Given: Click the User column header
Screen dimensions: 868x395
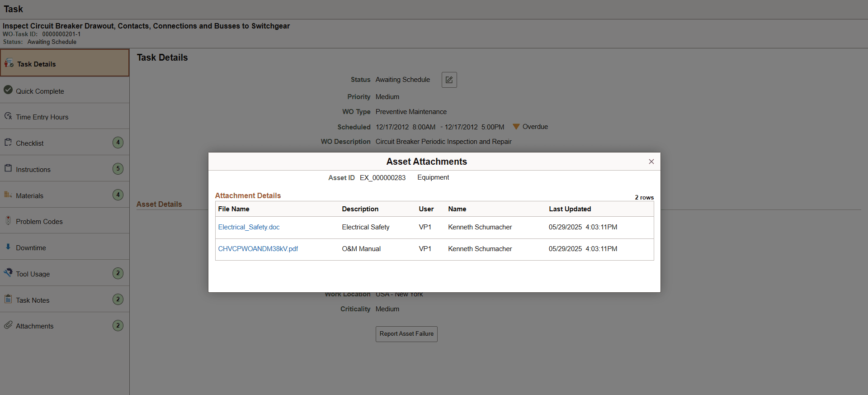Looking at the screenshot, I should click(426, 209).
